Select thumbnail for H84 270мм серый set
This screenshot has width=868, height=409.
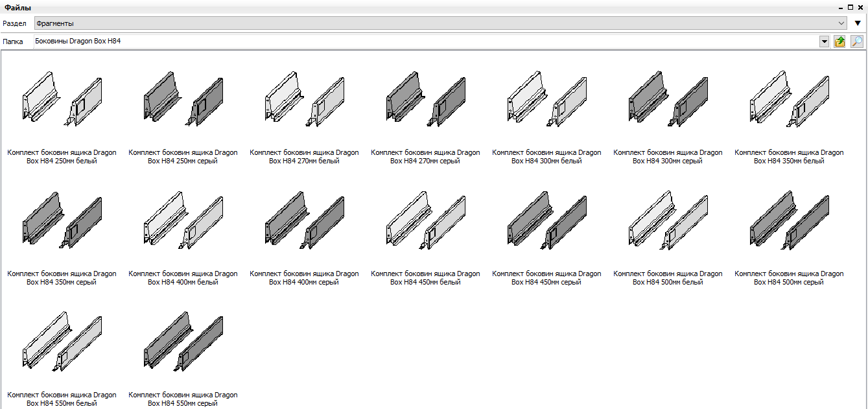pyautogui.click(x=426, y=99)
